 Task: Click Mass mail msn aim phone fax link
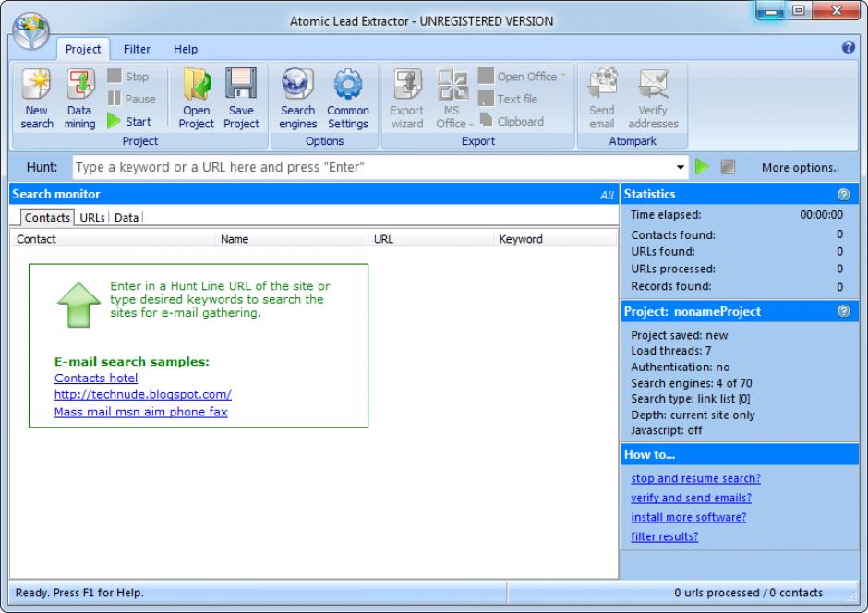[x=140, y=412]
